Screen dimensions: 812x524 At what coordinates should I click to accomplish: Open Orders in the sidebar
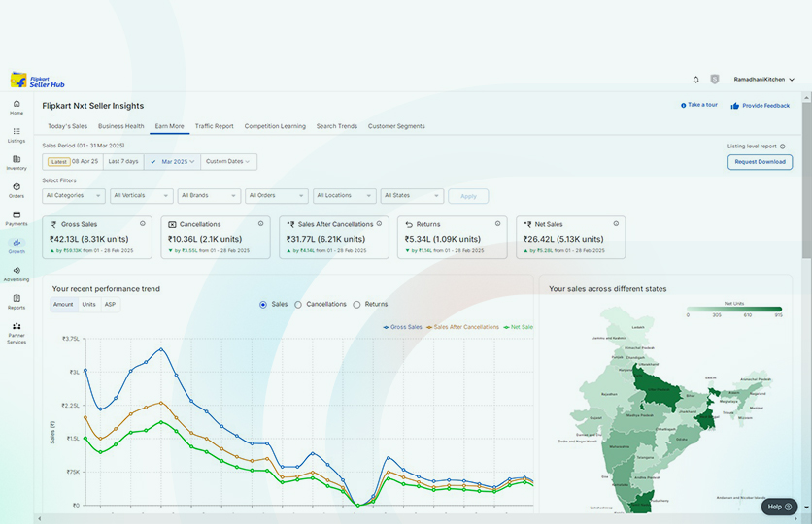click(17, 189)
